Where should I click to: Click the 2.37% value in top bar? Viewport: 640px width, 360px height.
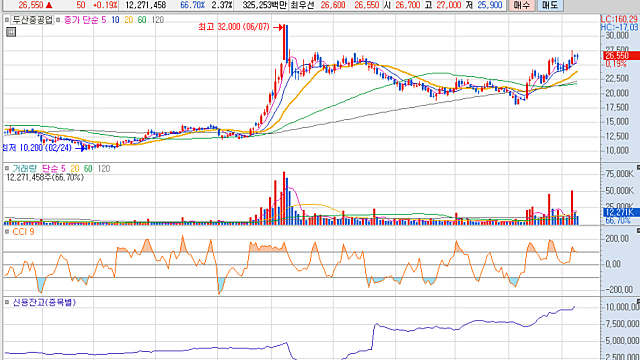(222, 5)
